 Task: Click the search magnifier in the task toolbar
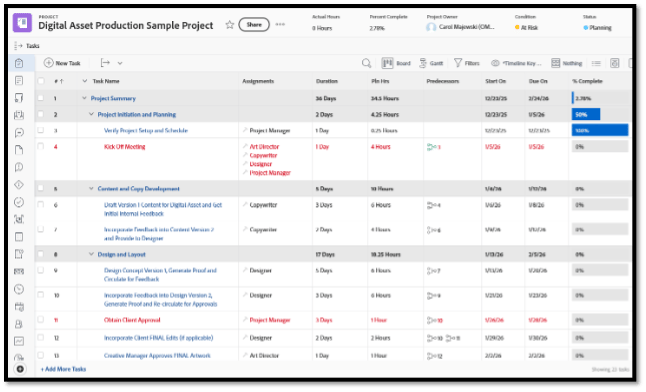[x=366, y=63]
